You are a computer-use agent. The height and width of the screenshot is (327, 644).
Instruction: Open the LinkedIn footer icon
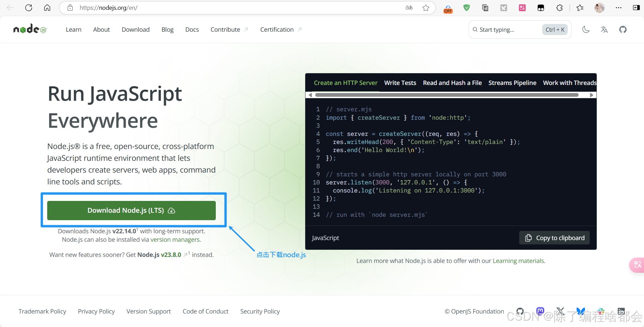click(x=621, y=311)
